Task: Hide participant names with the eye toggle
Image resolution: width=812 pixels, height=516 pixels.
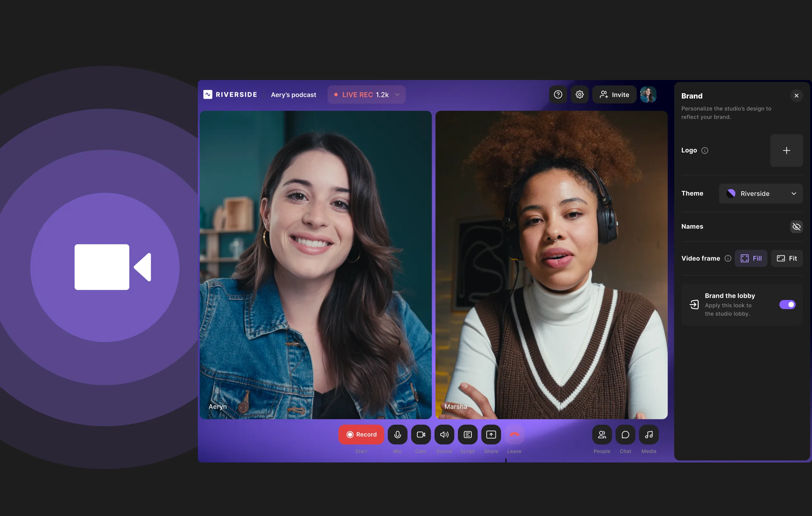Action: point(797,226)
